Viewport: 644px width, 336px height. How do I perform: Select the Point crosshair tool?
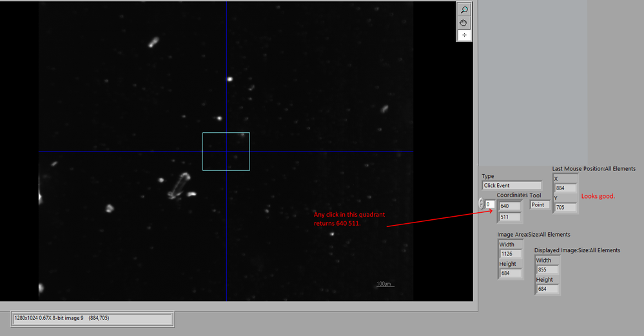coord(464,35)
